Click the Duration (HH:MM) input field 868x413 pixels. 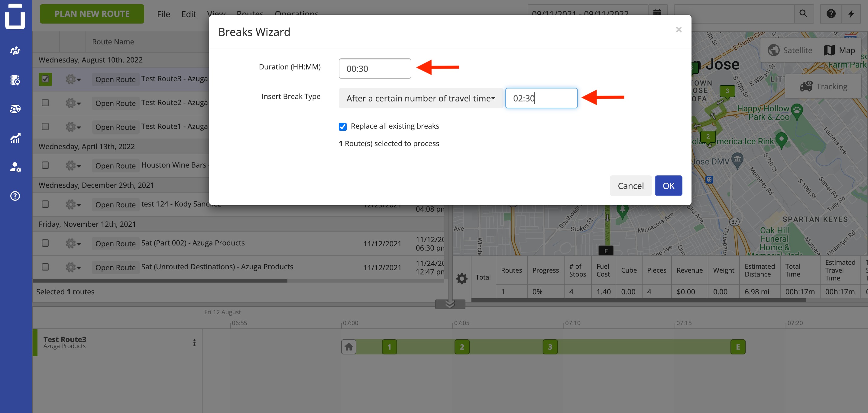coord(375,69)
